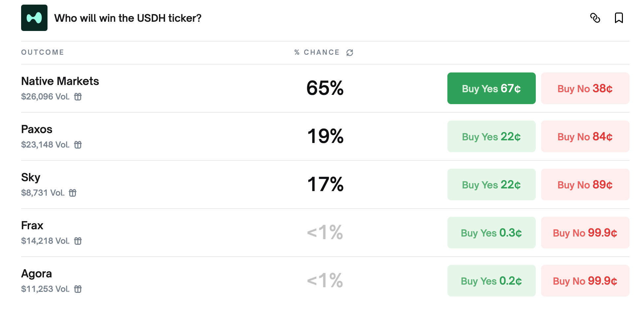This screenshot has height=309, width=644.
Task: Select the Agora outcome row name
Action: [x=36, y=273]
